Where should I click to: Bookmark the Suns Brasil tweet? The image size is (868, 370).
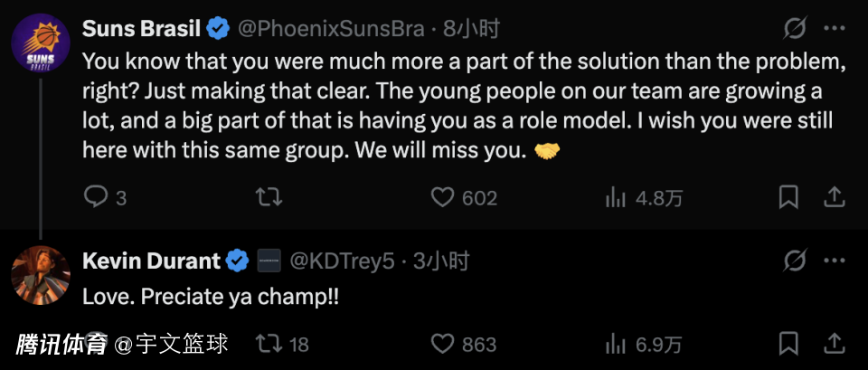click(788, 196)
